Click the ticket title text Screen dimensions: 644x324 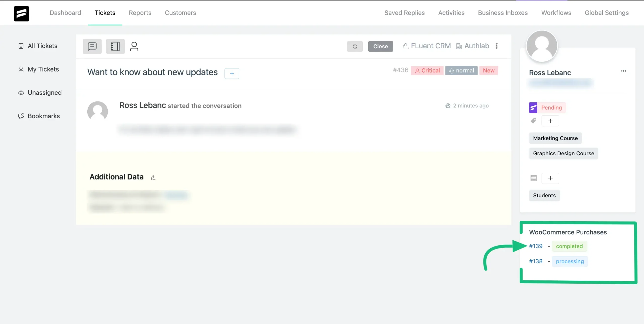[x=152, y=72]
